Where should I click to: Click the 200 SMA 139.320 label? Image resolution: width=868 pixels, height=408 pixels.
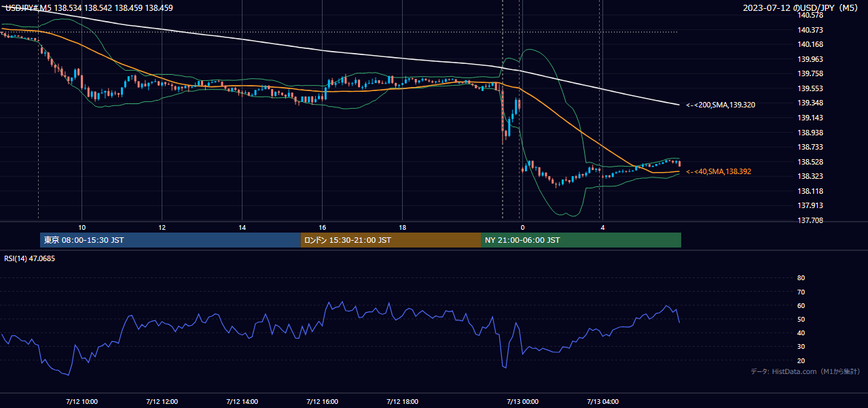click(720, 105)
